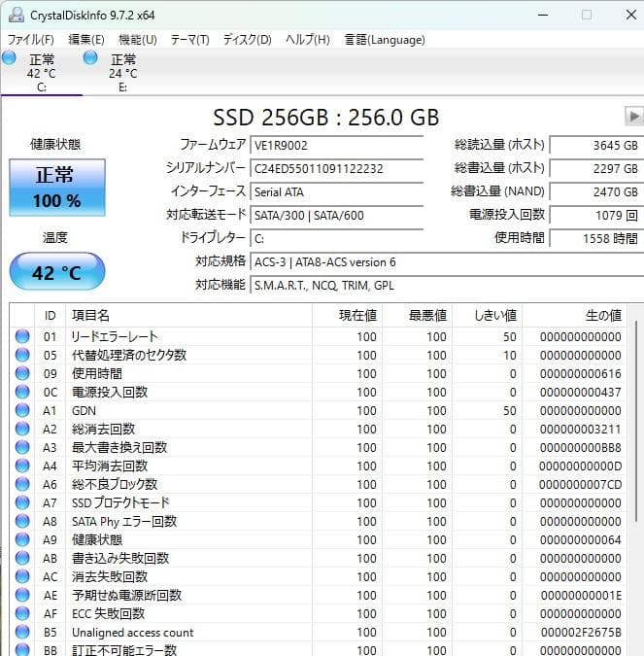The width and height of the screenshot is (644, 656).
Task: Click status icon for row 09 使用時間
Action: click(22, 373)
